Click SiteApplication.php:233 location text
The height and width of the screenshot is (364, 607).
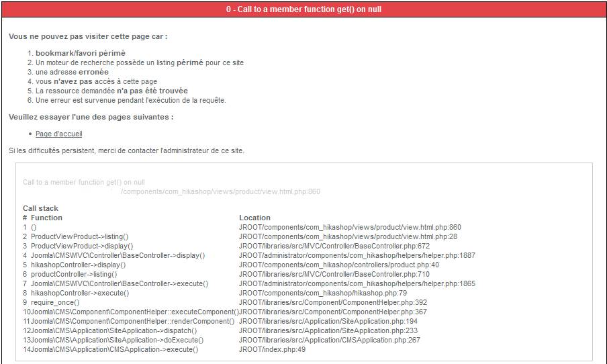coord(328,330)
